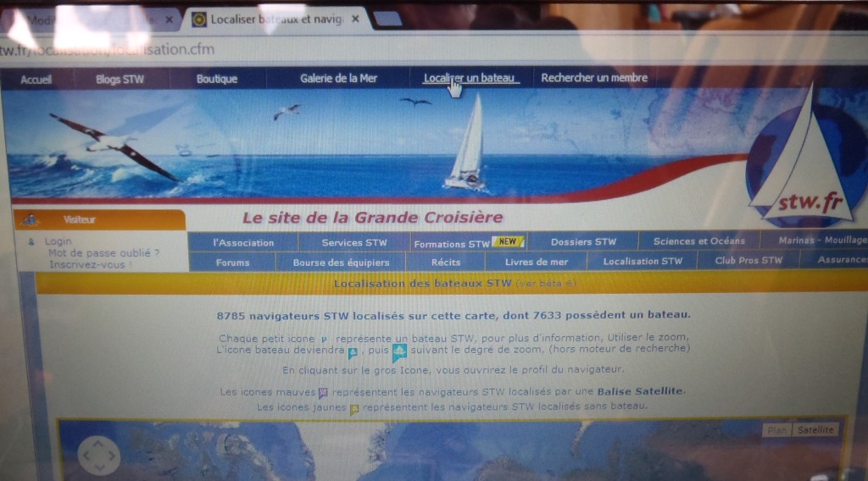Viewport: 868px width, 481px height.
Task: Open l'Association menu tab
Action: click(243, 243)
